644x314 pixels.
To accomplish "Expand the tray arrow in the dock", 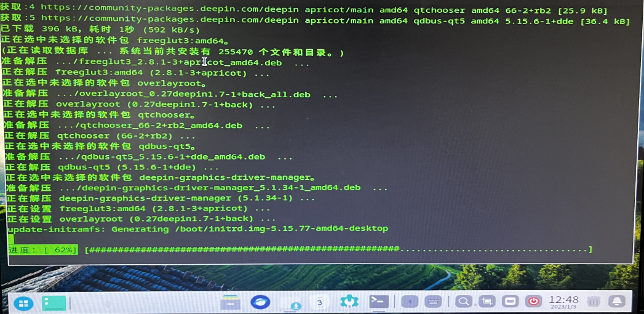I will point(409,302).
